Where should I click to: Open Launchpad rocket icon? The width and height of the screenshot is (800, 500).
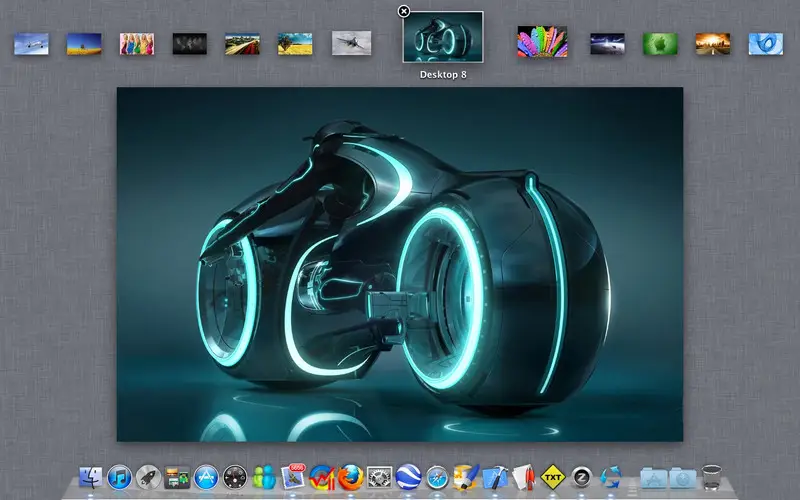[x=148, y=478]
